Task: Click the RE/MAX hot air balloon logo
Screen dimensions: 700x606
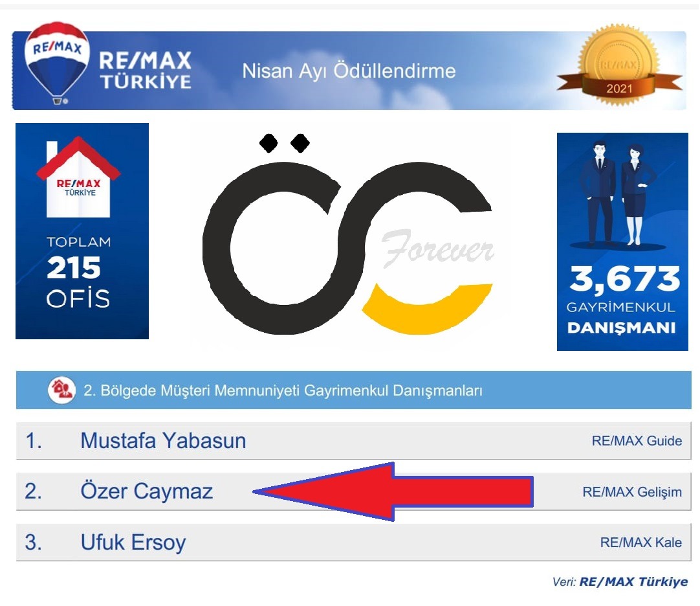Action: (57, 63)
